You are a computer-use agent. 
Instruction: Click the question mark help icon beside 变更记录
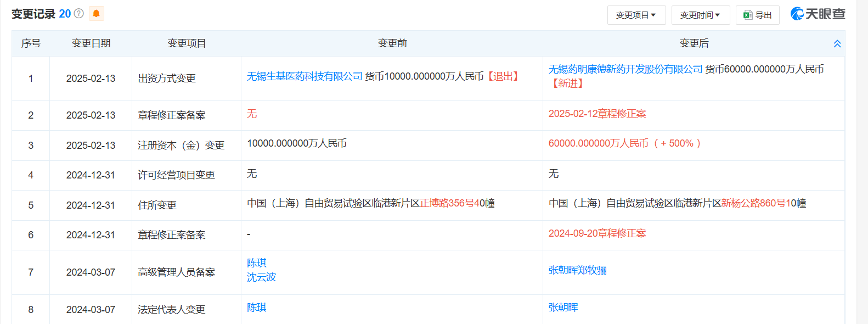[78, 14]
